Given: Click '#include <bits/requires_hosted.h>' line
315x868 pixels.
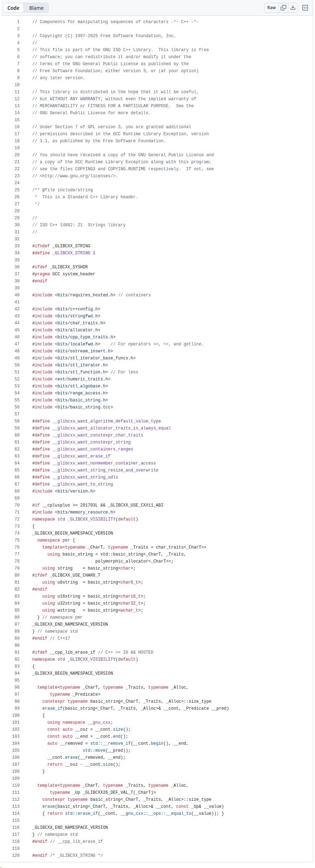Looking at the screenshot, I should click(91, 295).
